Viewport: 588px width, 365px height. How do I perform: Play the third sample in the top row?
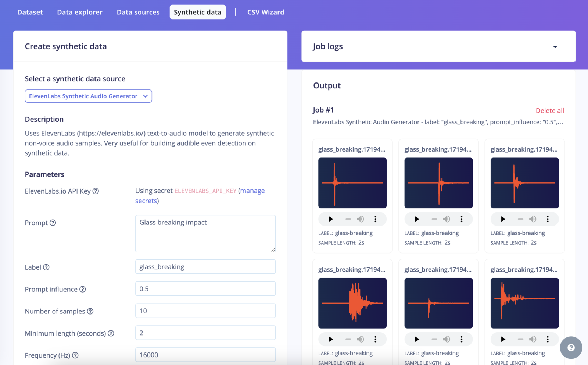coord(503,219)
